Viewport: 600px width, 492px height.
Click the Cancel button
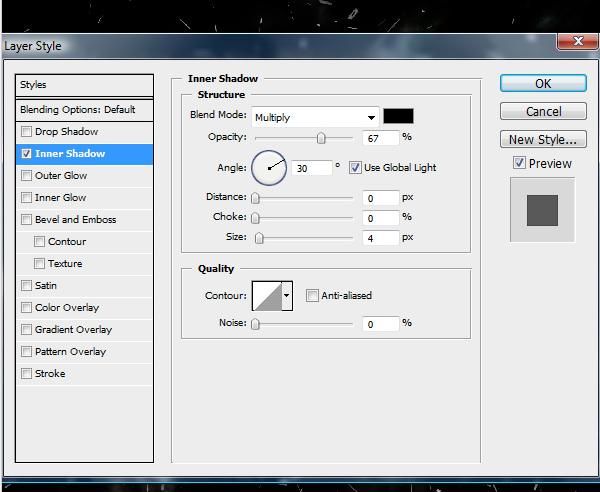543,111
